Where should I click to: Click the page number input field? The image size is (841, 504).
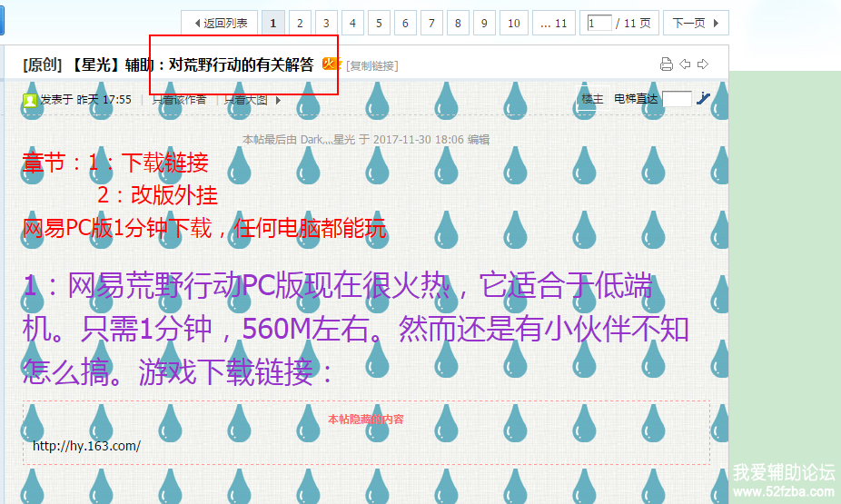[x=599, y=23]
